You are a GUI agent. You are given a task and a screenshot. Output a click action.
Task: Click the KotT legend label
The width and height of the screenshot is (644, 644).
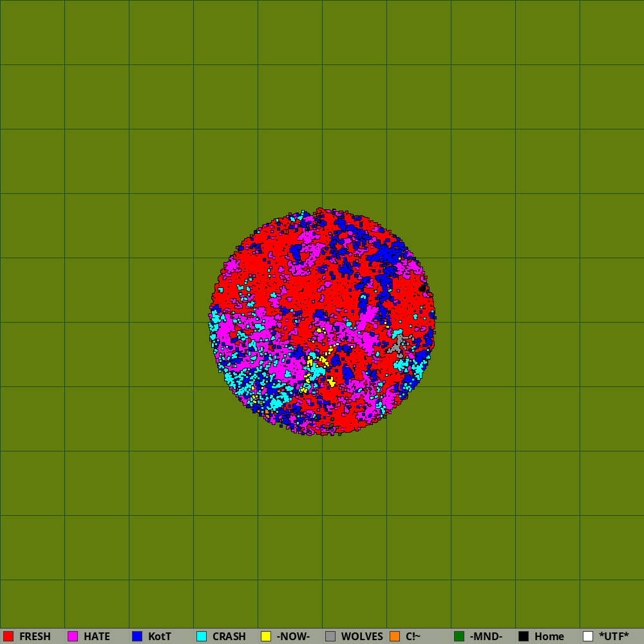160,637
